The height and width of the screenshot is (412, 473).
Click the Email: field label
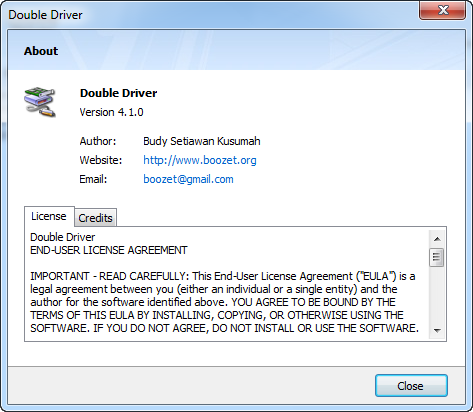point(93,179)
